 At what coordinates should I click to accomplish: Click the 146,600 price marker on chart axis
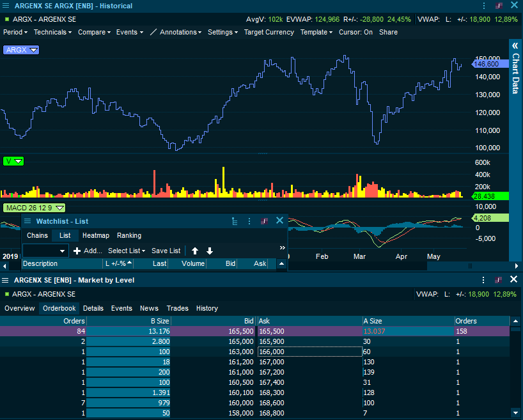pyautogui.click(x=490, y=64)
